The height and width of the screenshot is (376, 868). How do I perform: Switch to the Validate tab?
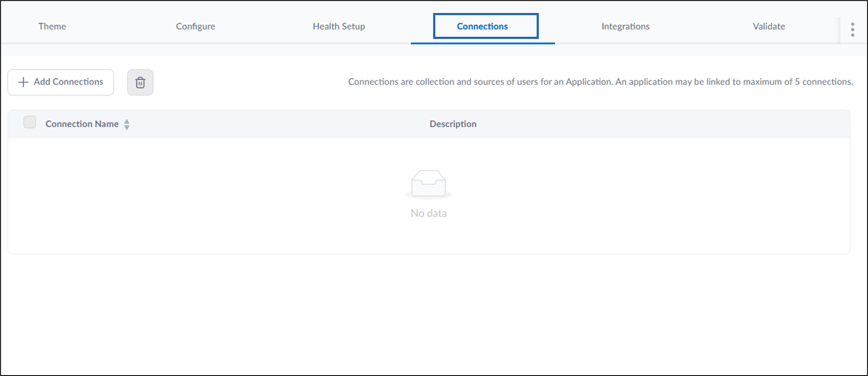coord(769,26)
